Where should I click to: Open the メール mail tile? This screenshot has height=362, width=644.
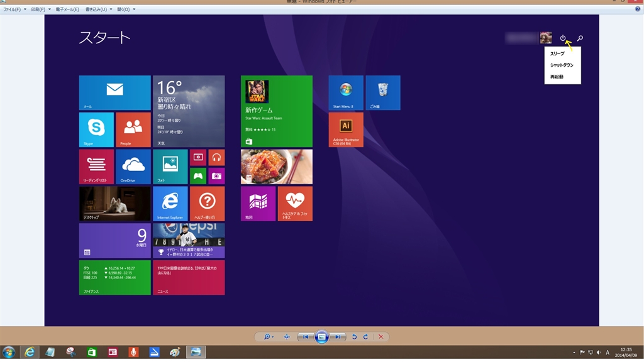click(x=114, y=93)
